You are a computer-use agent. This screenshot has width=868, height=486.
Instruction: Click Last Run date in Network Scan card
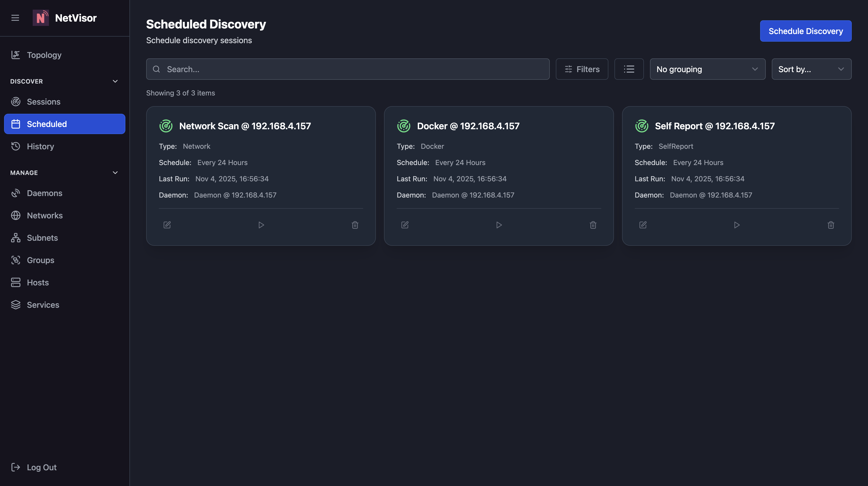point(232,179)
